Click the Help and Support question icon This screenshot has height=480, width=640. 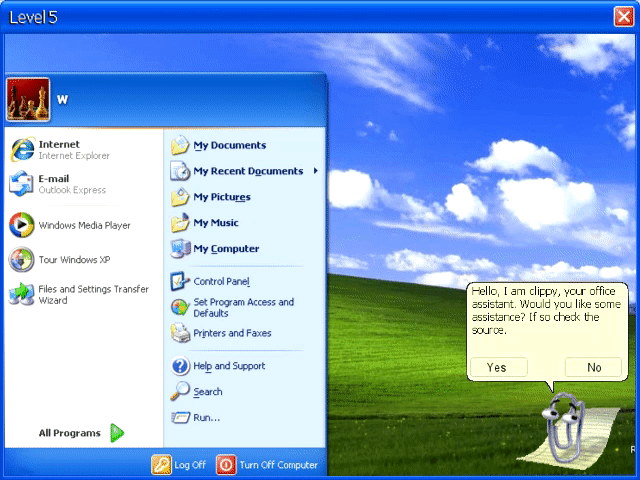180,366
